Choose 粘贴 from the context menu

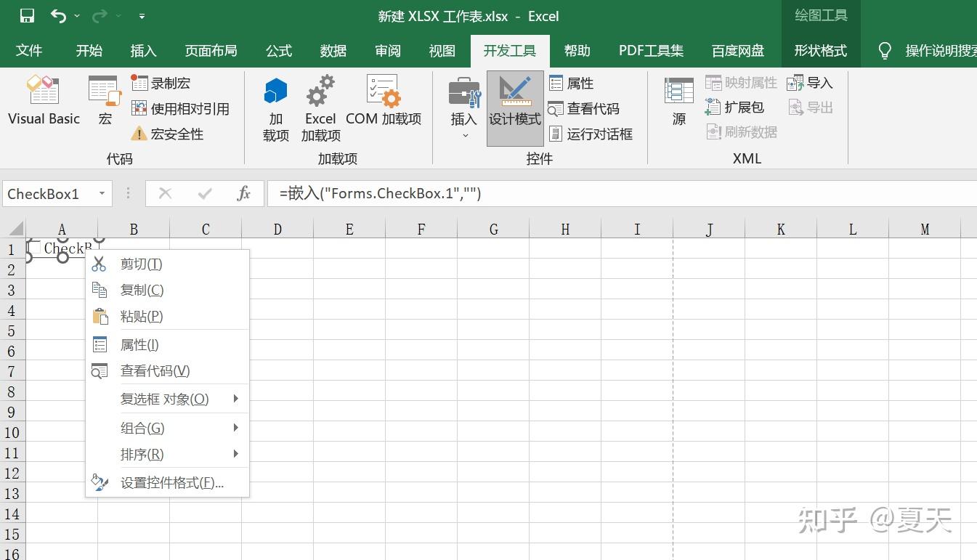coord(142,316)
